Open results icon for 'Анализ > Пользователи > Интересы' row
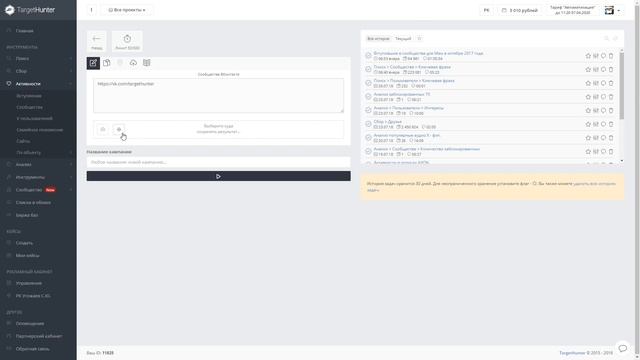Screen dimensions: 640x360 pyautogui.click(x=596, y=110)
